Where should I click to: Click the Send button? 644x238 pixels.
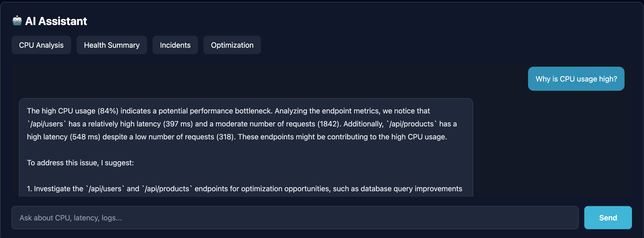[x=608, y=218]
